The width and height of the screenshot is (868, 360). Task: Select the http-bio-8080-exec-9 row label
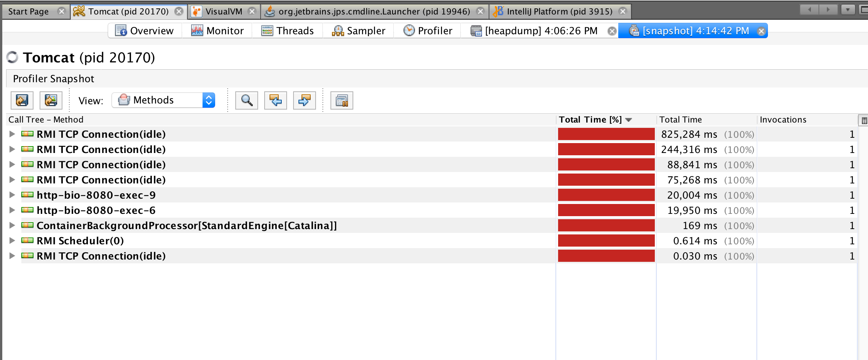tap(96, 195)
